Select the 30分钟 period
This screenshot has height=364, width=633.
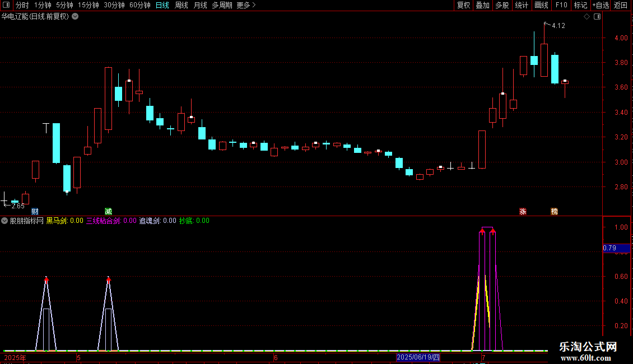click(x=114, y=5)
